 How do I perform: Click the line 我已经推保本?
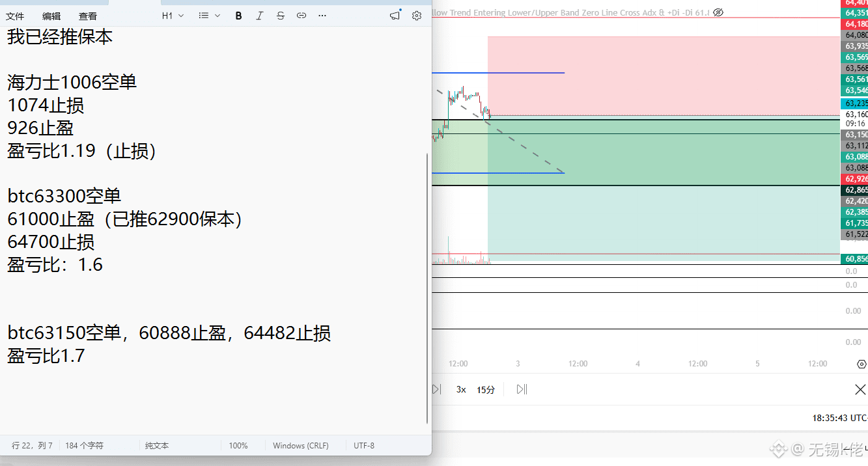click(60, 37)
